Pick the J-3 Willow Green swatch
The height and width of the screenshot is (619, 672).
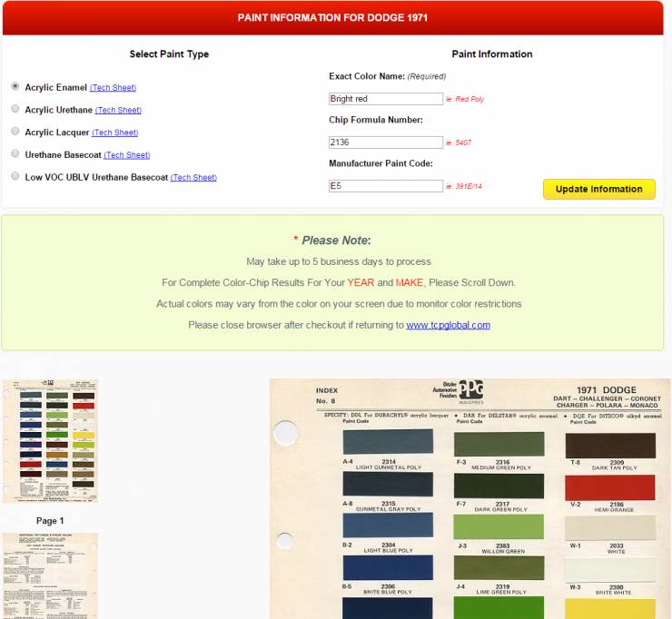499,527
